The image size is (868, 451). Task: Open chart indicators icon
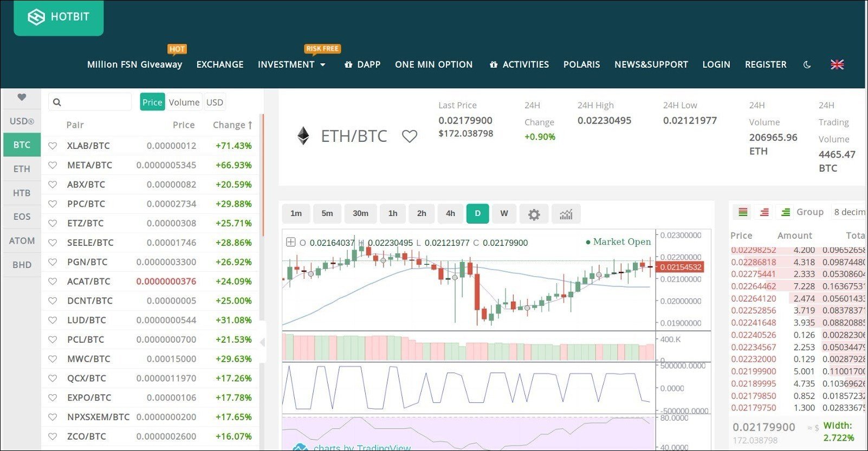566,214
